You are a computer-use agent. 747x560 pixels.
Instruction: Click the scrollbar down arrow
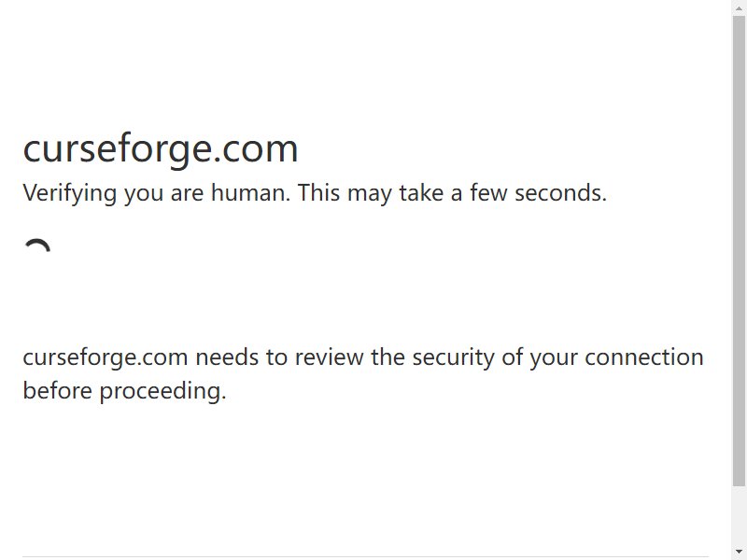pos(739,552)
